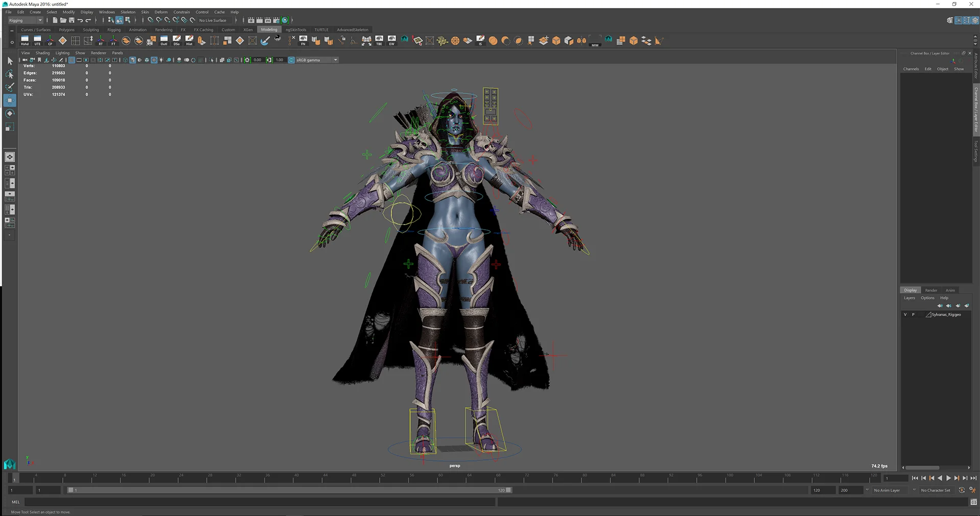Click the DSo shelf icon
This screenshot has width=980, height=516.
[x=177, y=41]
